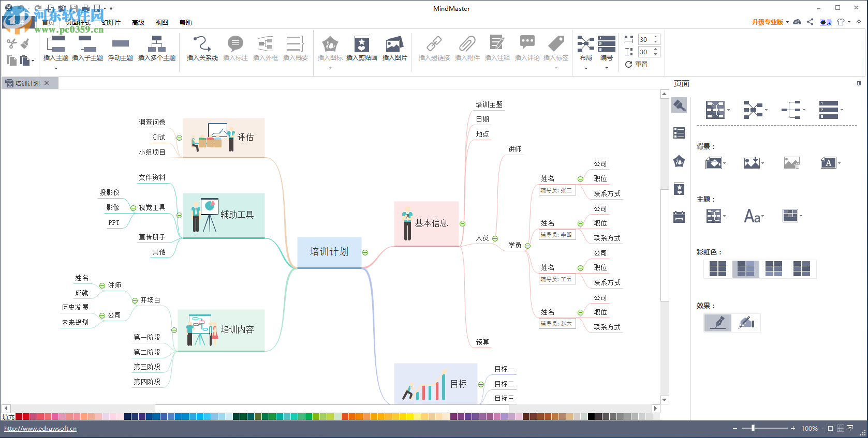
Task: Open the outline list sidebar icon
Action: (x=679, y=133)
